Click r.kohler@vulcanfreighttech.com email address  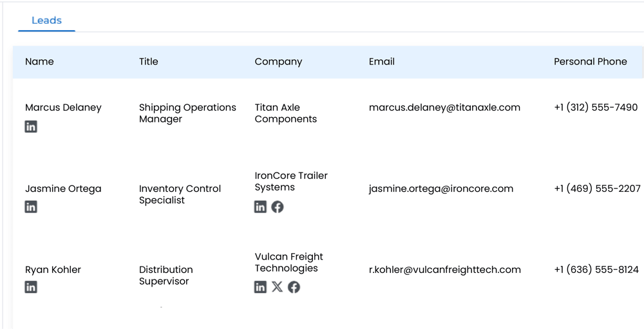[444, 270]
